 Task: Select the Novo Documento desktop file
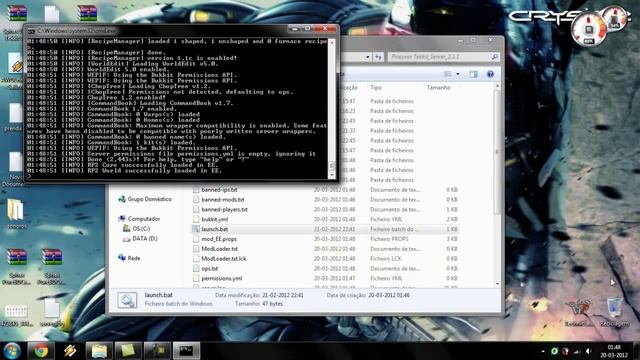(x=15, y=170)
